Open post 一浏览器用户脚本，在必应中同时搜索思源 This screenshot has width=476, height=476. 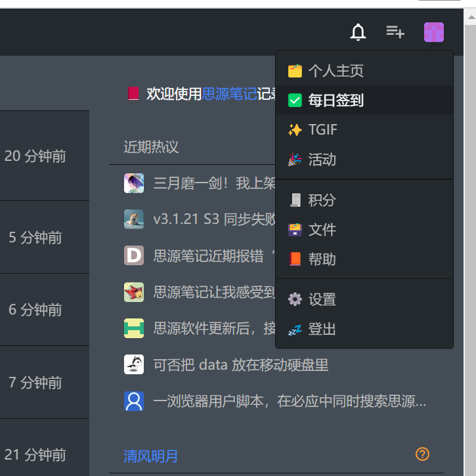pyautogui.click(x=290, y=401)
